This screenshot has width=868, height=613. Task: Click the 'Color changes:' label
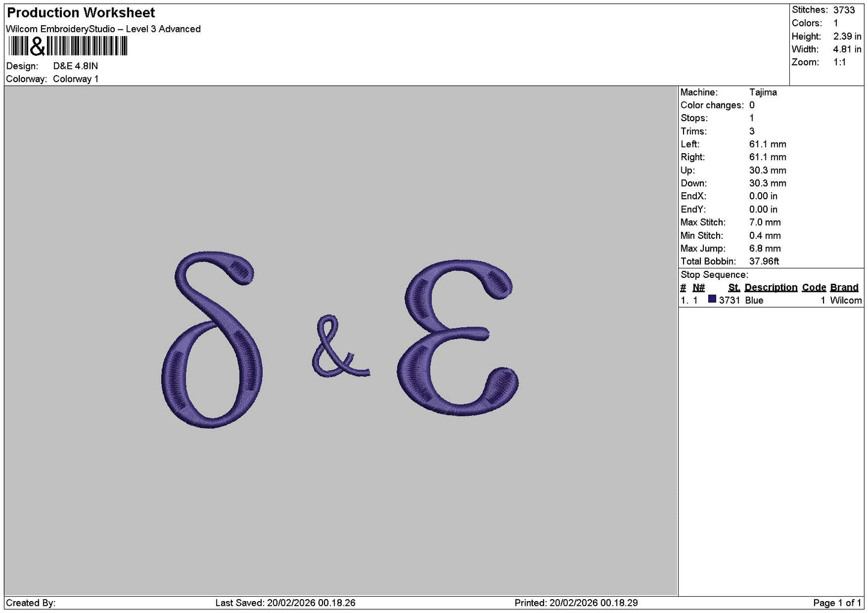[712, 106]
